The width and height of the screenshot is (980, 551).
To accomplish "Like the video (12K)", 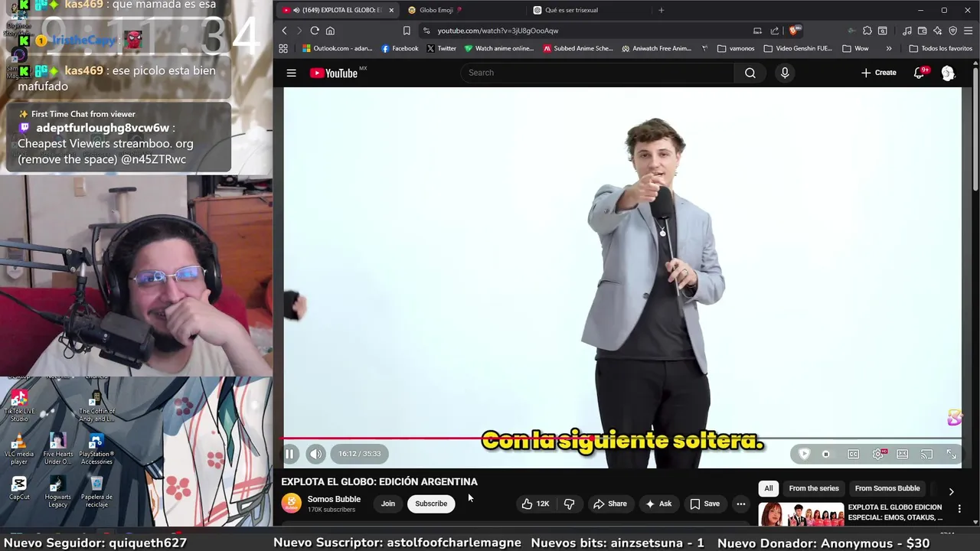I will pyautogui.click(x=535, y=504).
